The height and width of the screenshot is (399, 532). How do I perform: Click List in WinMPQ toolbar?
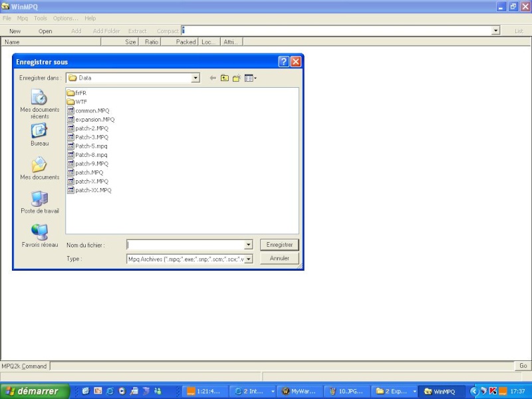[x=519, y=31]
